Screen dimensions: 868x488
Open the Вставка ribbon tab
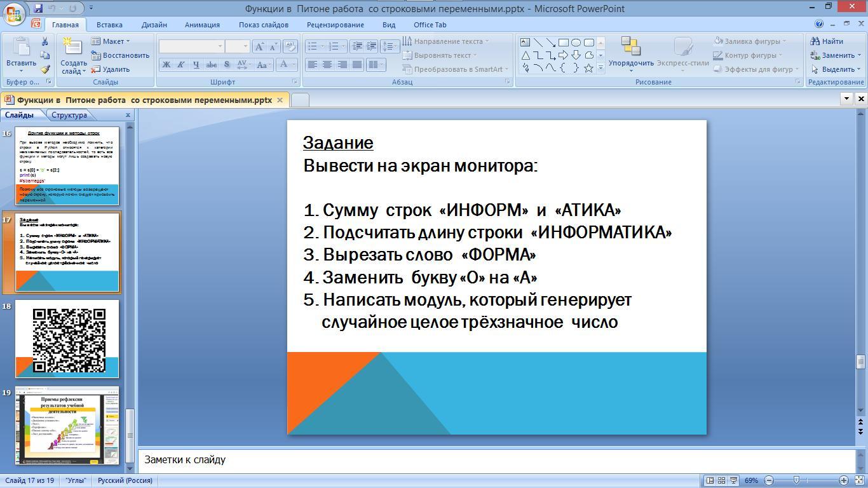[109, 25]
